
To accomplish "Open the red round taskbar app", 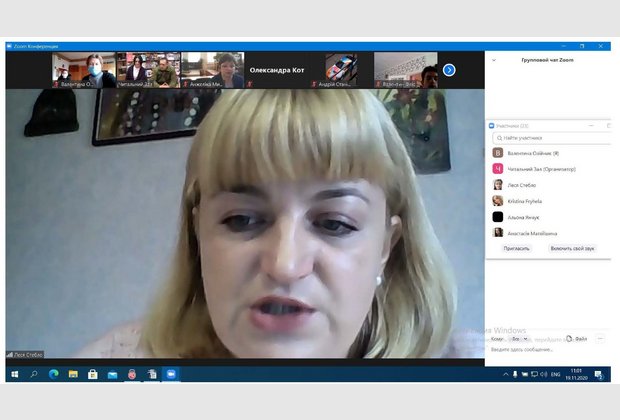I will pyautogui.click(x=132, y=374).
